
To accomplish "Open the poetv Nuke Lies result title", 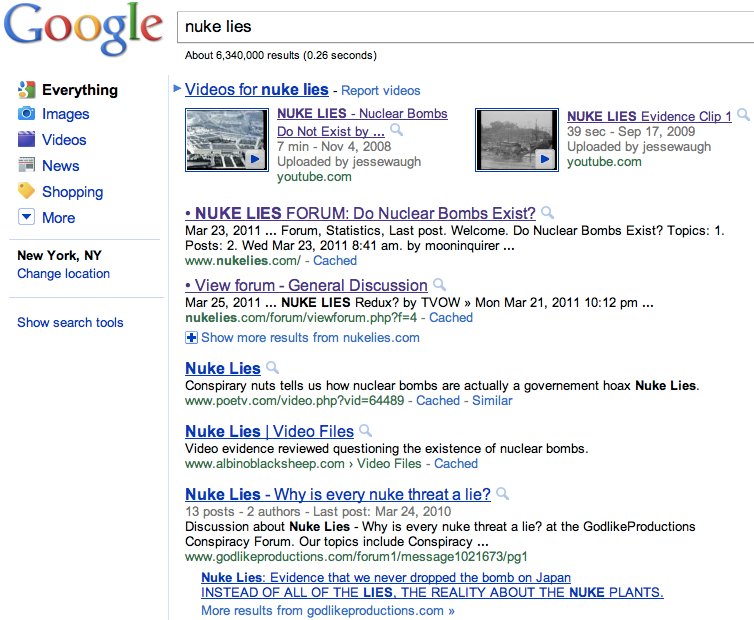I will tap(223, 368).
